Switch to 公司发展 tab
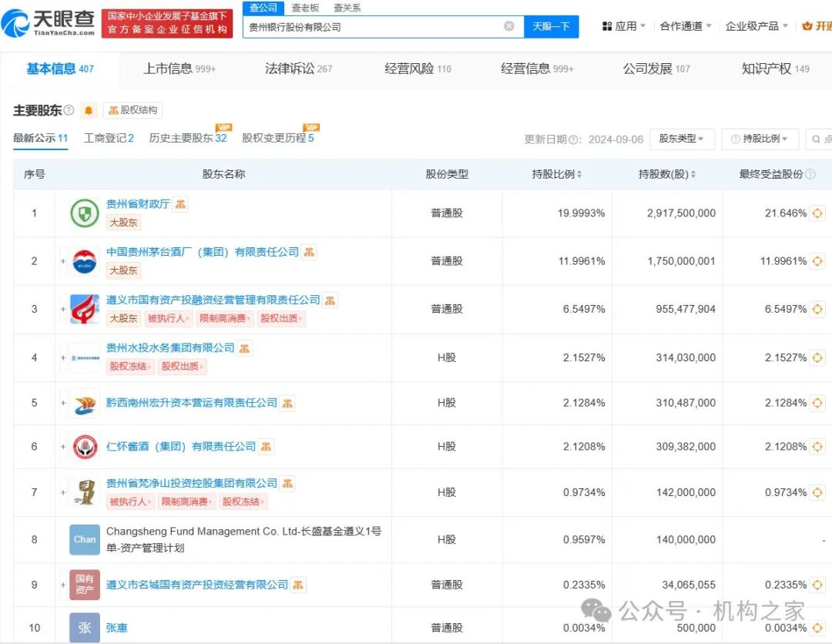832x644 pixels. coord(656,69)
